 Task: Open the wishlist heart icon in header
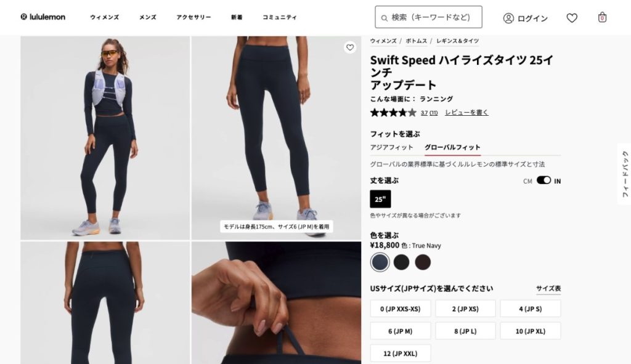[x=572, y=18]
